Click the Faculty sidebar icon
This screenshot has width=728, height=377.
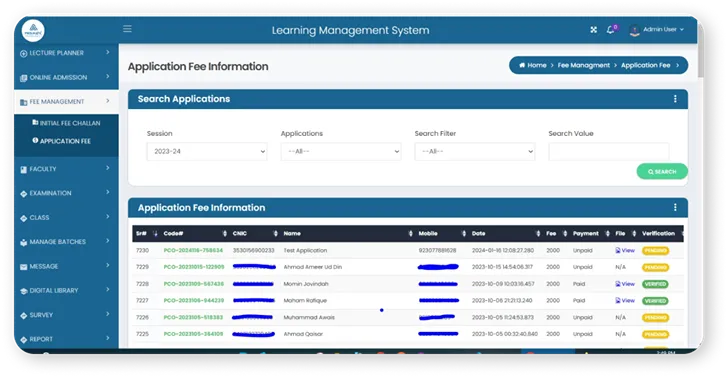24,169
